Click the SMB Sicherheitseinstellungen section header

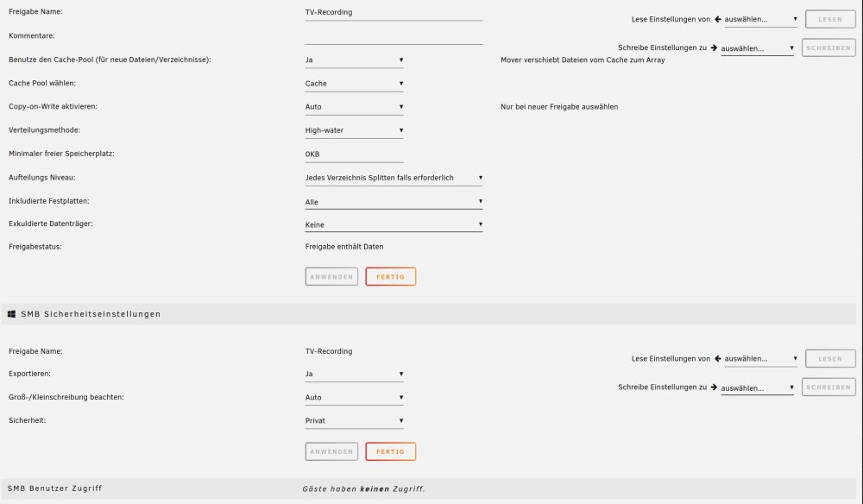click(428, 314)
